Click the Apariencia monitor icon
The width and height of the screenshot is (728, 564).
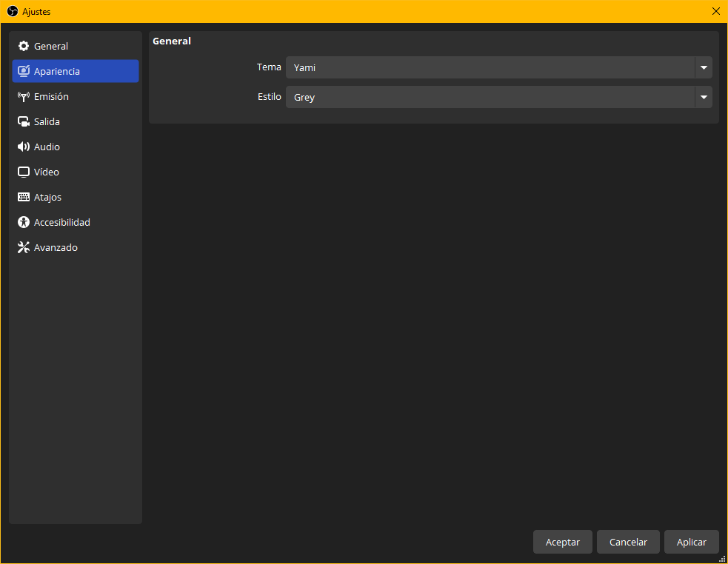23,71
